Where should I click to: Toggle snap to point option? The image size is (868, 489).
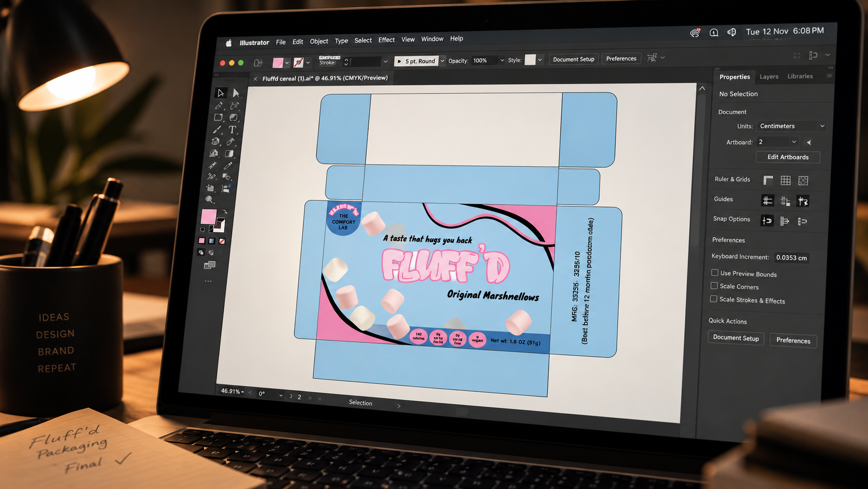(767, 220)
